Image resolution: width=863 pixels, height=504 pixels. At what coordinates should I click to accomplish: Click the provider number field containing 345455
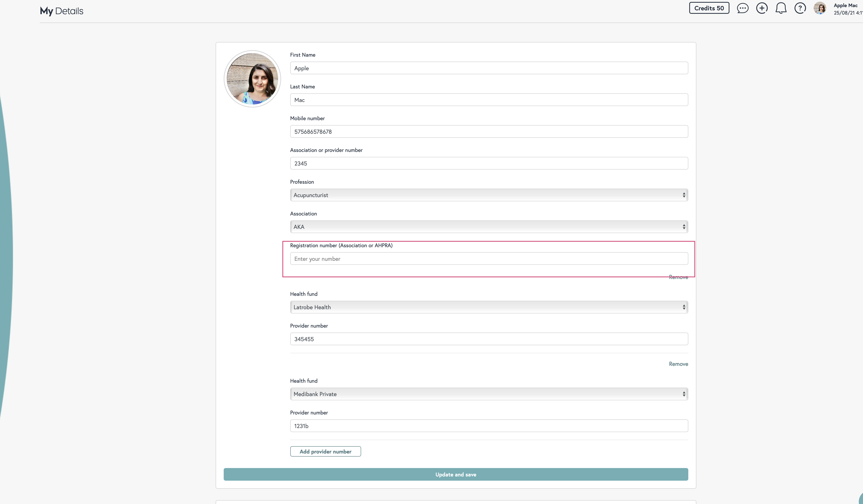coord(489,339)
